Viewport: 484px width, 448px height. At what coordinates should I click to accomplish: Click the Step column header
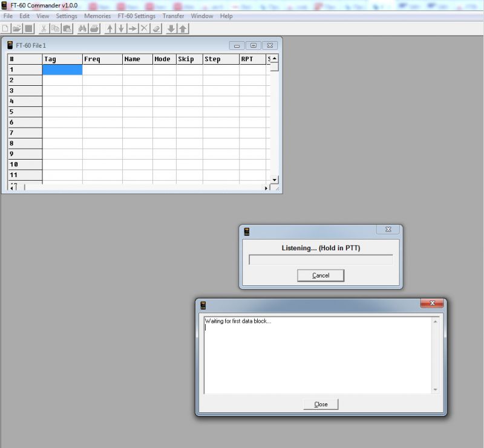pyautogui.click(x=221, y=59)
